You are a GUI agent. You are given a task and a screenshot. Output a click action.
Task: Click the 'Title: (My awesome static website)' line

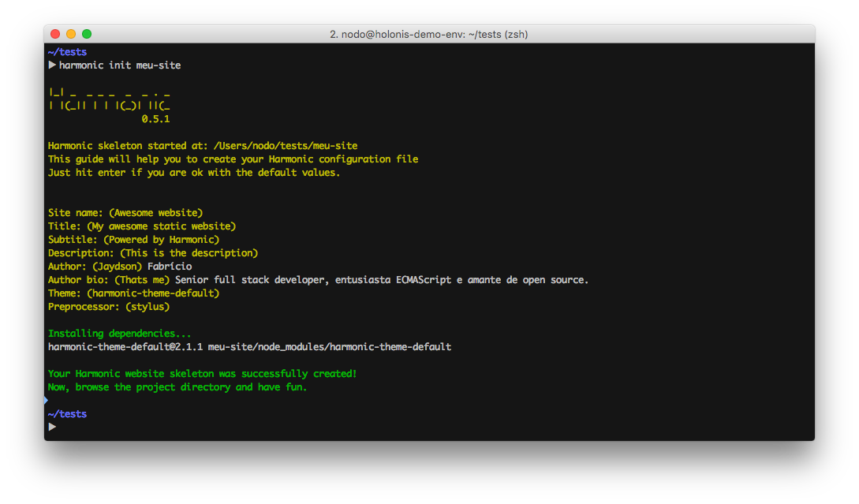142,226
